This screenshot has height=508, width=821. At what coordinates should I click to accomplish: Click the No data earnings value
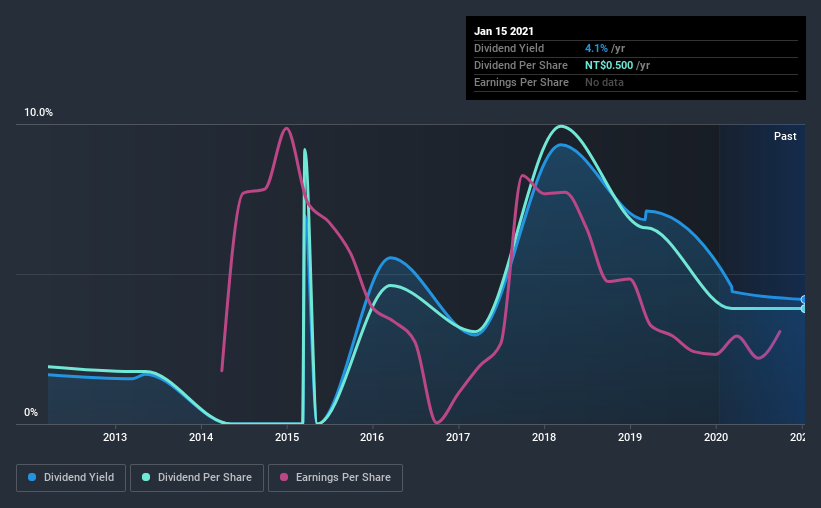(604, 82)
